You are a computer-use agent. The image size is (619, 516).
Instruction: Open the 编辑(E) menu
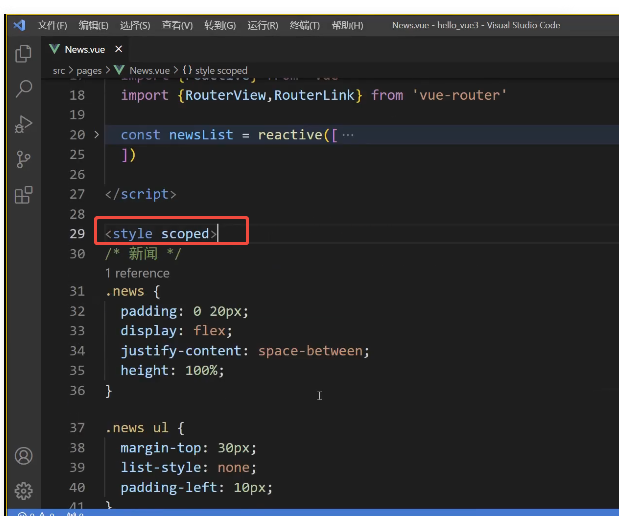93,26
